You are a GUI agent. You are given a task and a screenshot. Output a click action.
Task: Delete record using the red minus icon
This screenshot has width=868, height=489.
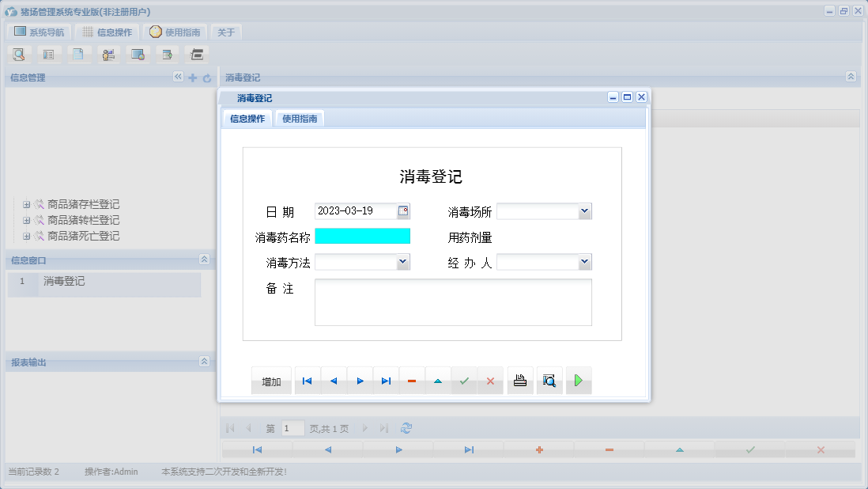411,381
